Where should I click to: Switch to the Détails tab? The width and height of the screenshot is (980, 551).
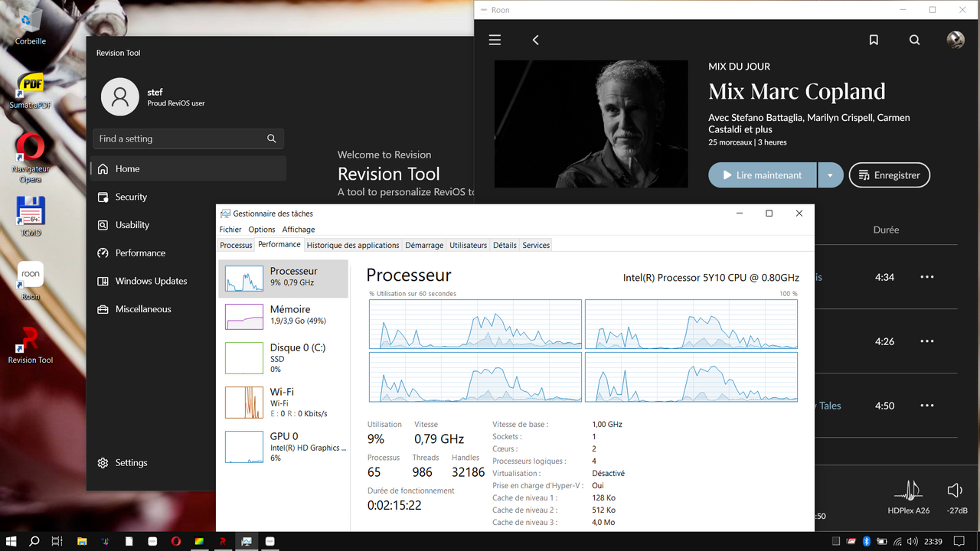pos(505,245)
